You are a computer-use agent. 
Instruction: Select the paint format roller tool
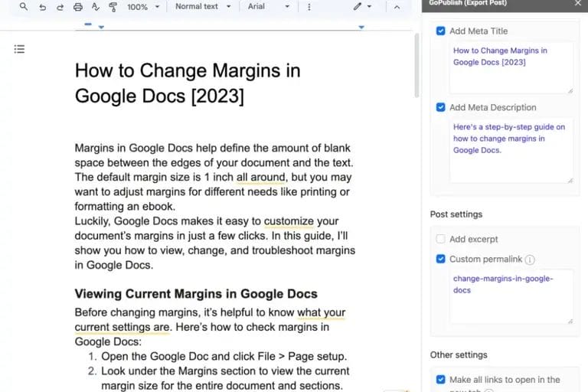pyautogui.click(x=113, y=7)
